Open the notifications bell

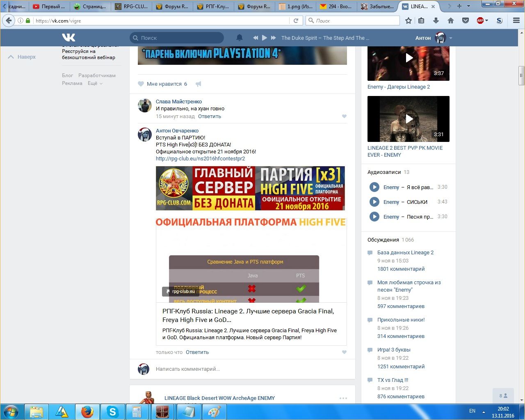tap(240, 38)
